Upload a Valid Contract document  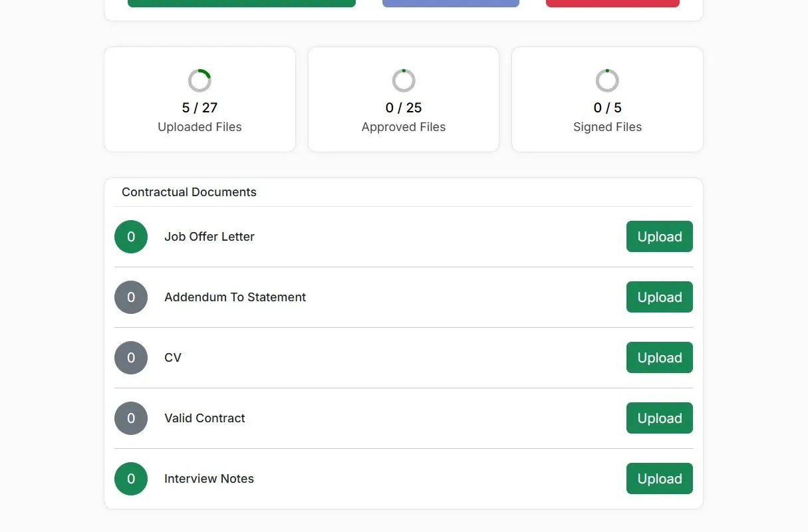click(659, 418)
